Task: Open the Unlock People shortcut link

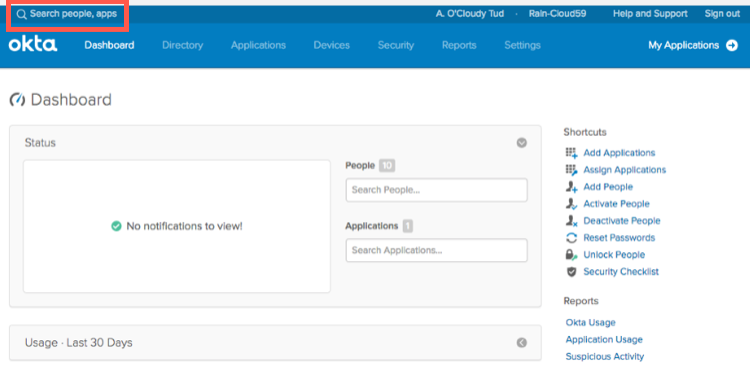Action: 614,255
